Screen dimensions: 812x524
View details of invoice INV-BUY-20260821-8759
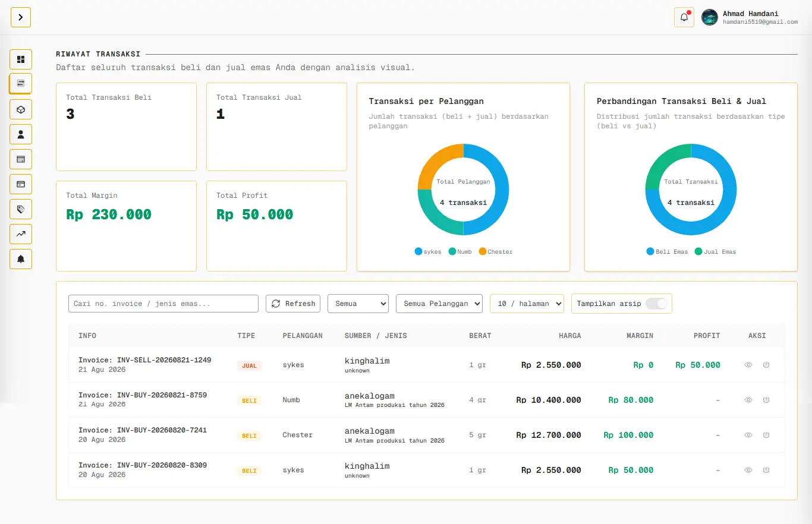(x=748, y=400)
